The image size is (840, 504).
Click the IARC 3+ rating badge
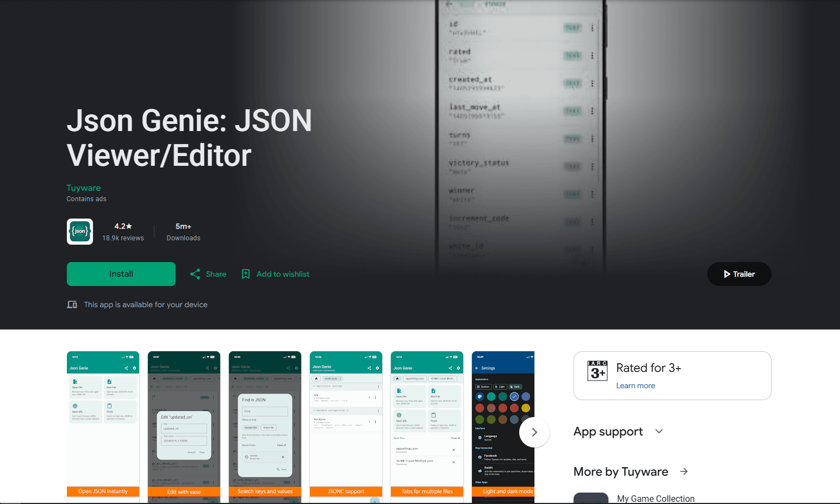pos(598,371)
